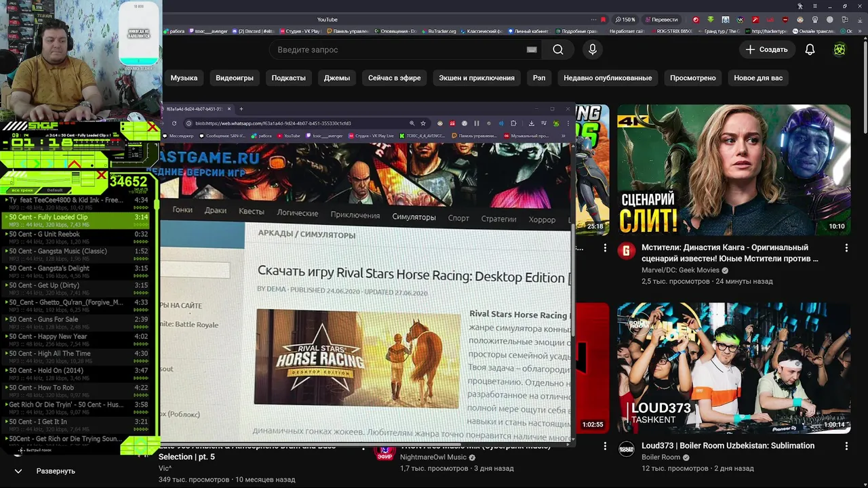Select track 50 Cent - Gangsta's Delight
The image size is (868, 488).
[78, 272]
